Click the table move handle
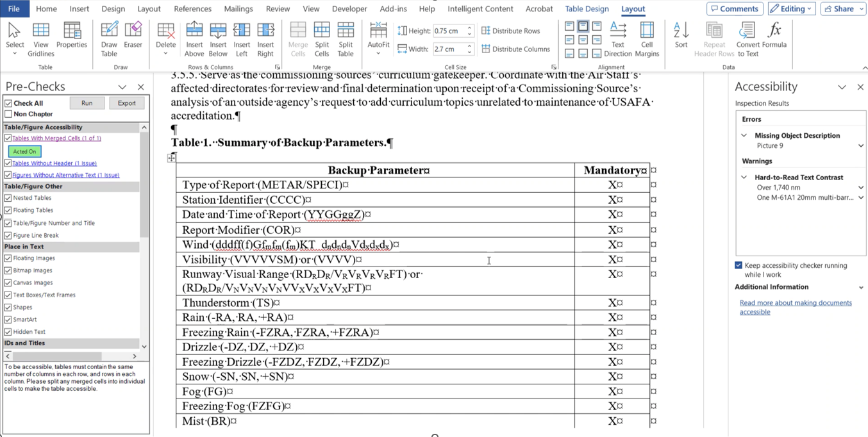 pyautogui.click(x=172, y=158)
